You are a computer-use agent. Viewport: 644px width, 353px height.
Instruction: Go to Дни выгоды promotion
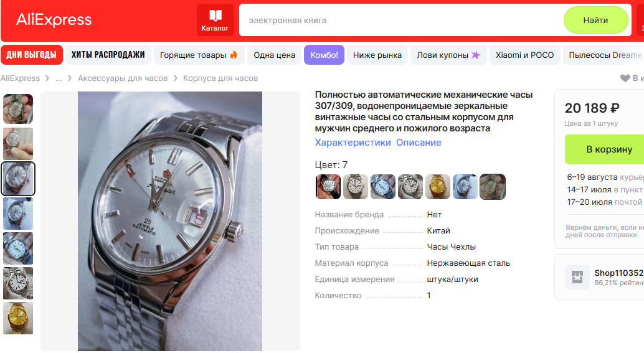pyautogui.click(x=32, y=55)
